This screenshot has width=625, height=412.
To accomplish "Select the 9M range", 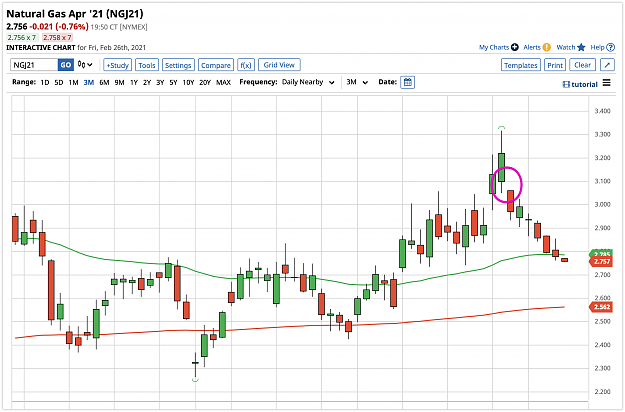I will pyautogui.click(x=119, y=82).
